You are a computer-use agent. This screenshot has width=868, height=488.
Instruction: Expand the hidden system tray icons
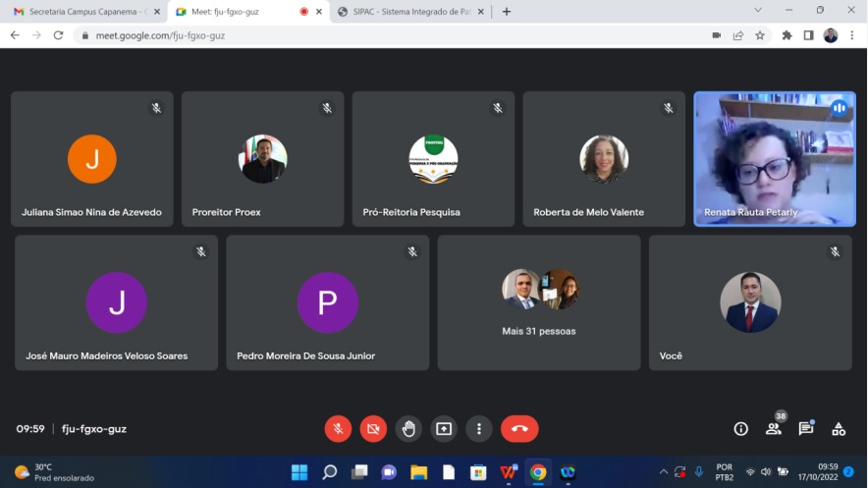pos(663,472)
